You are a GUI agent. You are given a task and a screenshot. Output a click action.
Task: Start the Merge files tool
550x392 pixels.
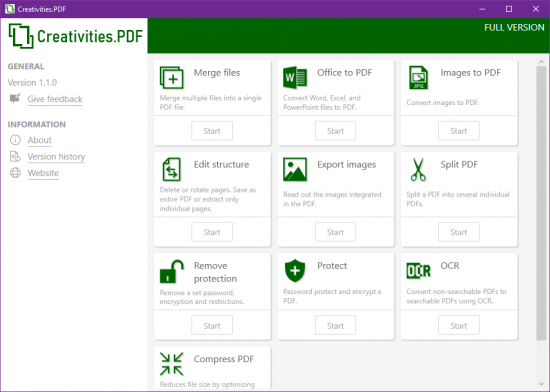click(212, 131)
